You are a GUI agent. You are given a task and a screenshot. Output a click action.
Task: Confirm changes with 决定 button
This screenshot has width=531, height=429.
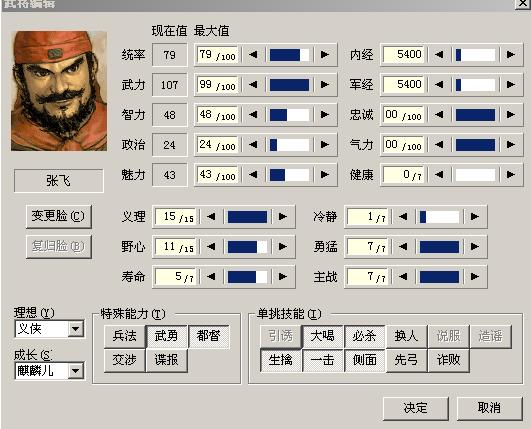click(x=416, y=408)
